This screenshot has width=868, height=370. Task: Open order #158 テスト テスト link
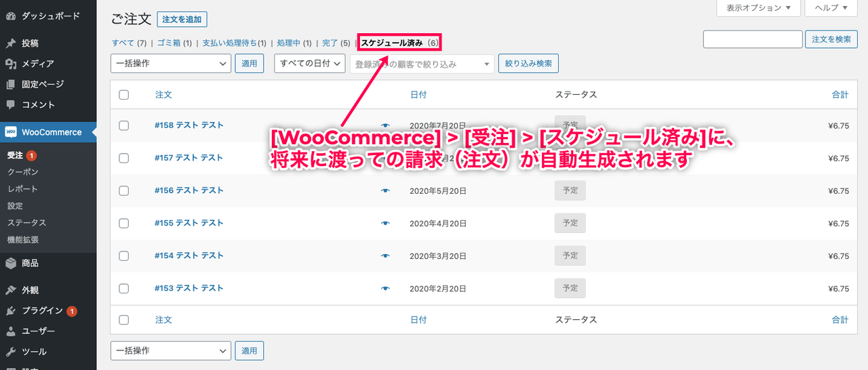point(189,125)
